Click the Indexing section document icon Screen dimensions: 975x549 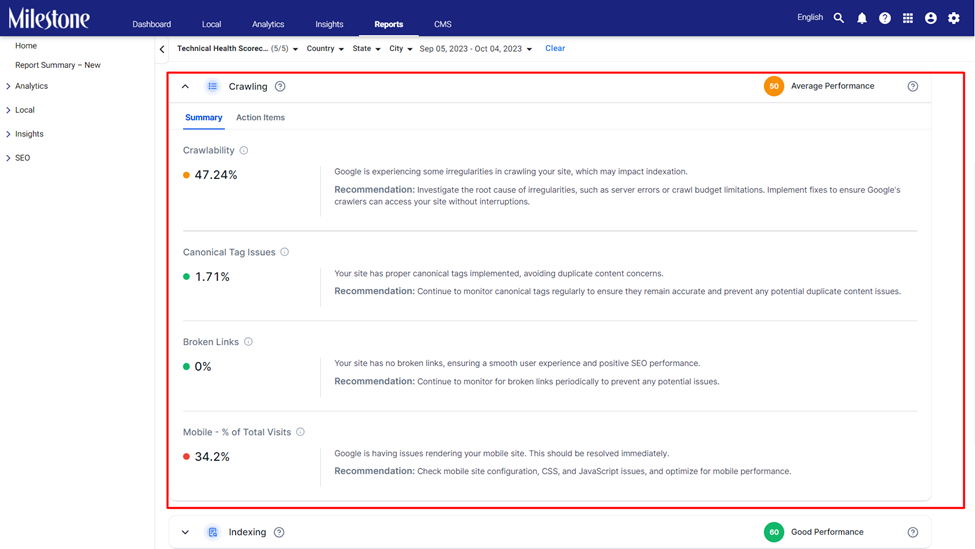[x=213, y=532]
